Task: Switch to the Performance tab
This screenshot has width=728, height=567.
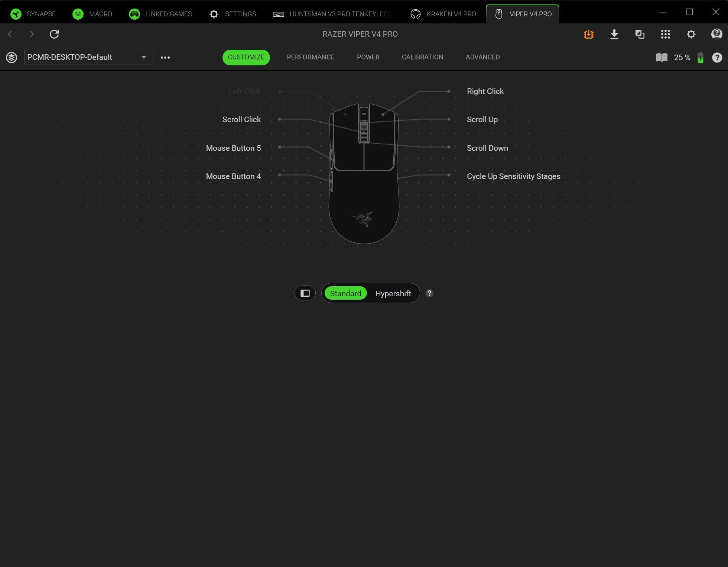Action: 311,57
